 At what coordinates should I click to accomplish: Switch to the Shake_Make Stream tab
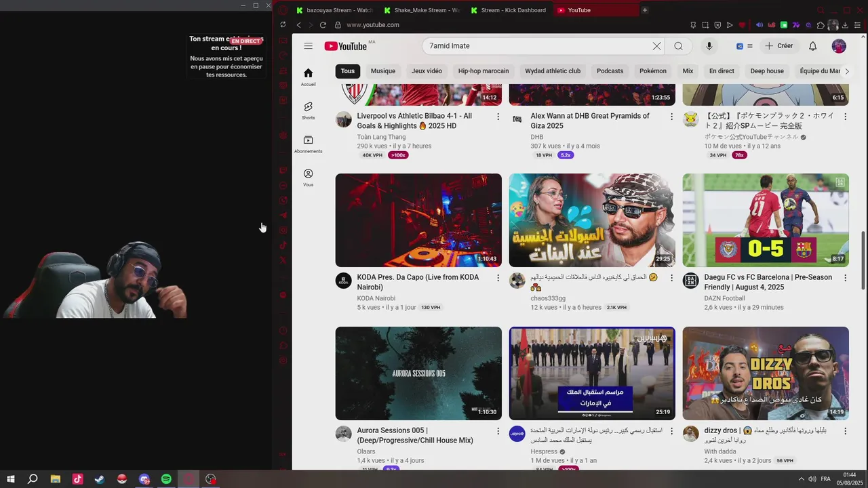click(422, 10)
